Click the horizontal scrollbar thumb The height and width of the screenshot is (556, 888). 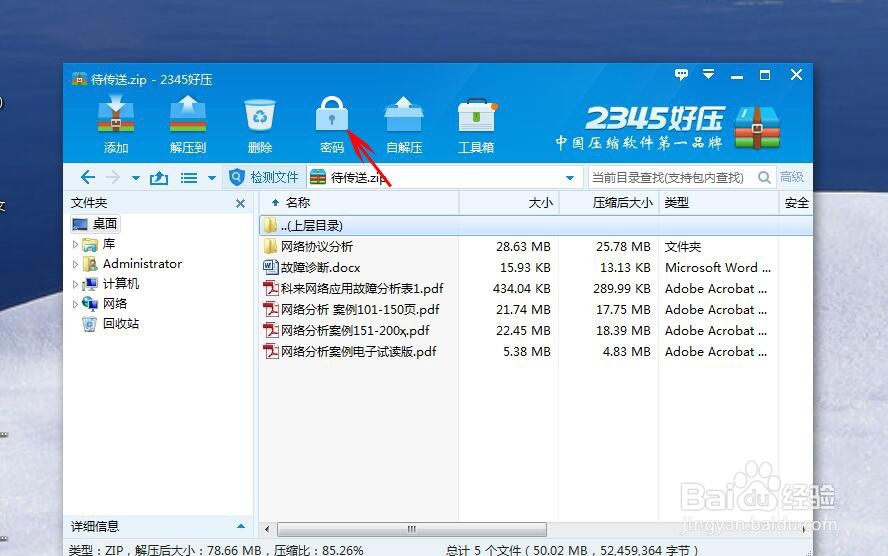pyautogui.click(x=412, y=529)
